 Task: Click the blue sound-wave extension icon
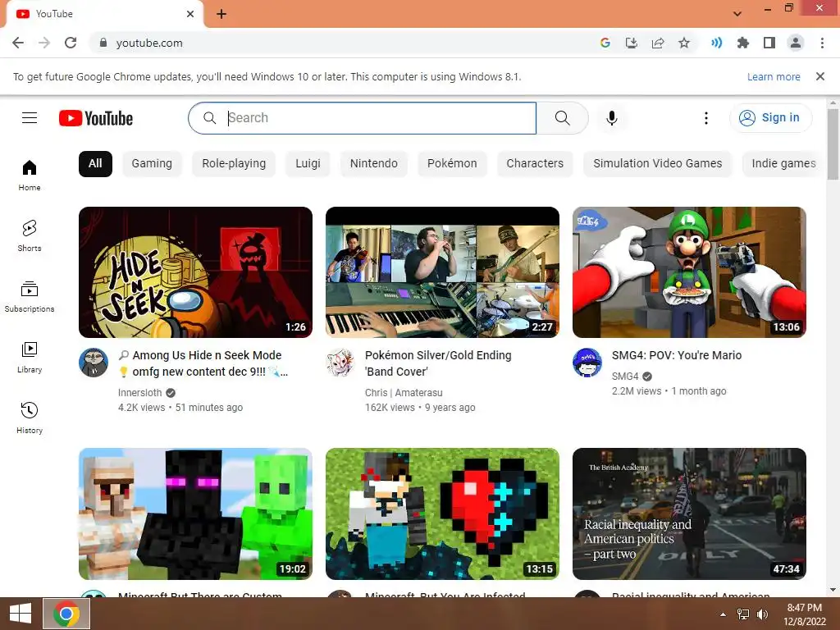click(x=716, y=43)
